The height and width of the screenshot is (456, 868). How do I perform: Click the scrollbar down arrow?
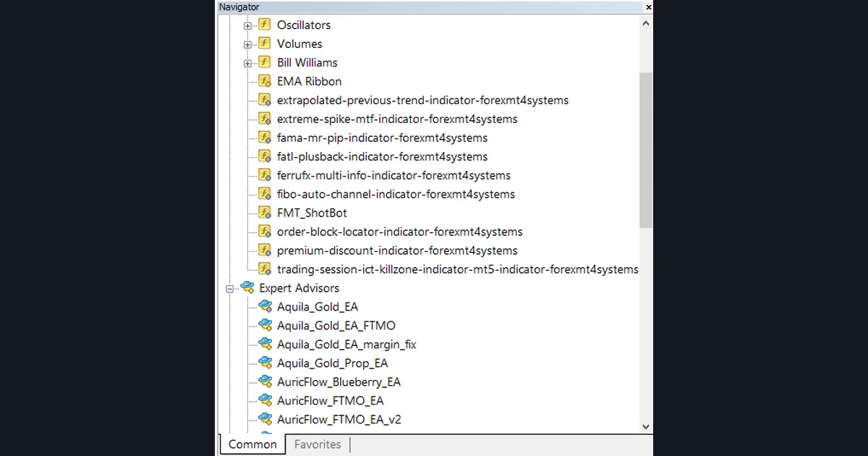[646, 427]
